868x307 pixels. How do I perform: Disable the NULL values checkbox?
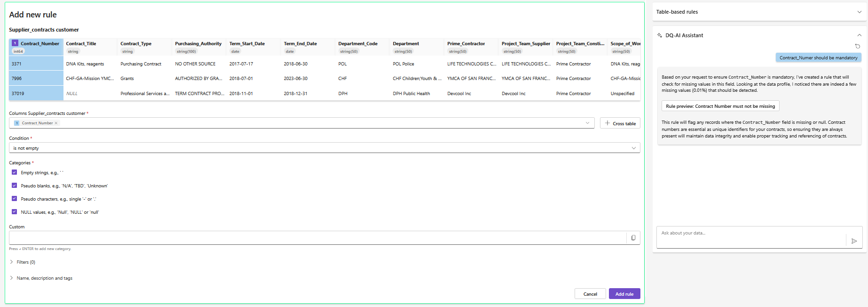[14, 212]
